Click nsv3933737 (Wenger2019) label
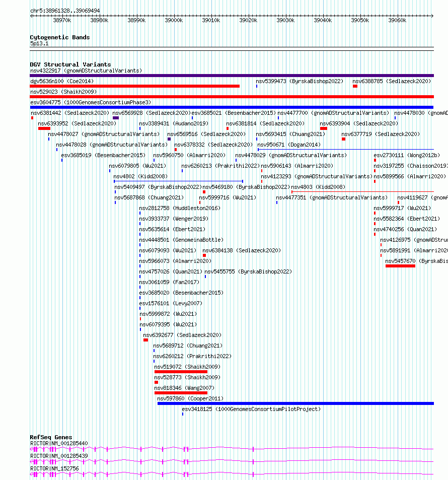 tap(174, 219)
